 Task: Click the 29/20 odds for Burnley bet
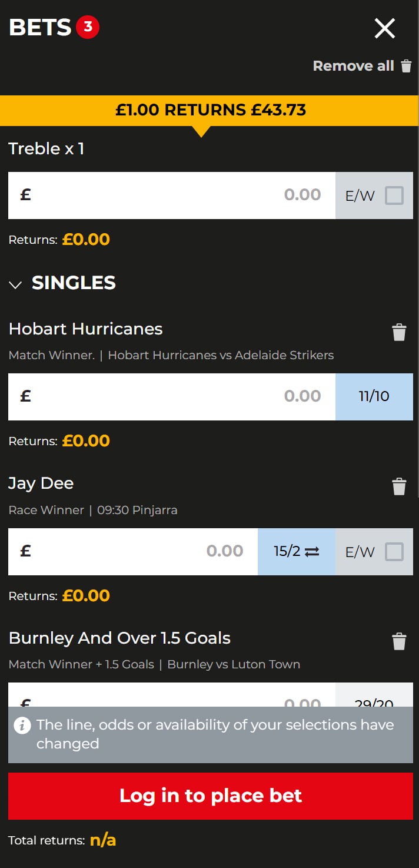(x=374, y=695)
